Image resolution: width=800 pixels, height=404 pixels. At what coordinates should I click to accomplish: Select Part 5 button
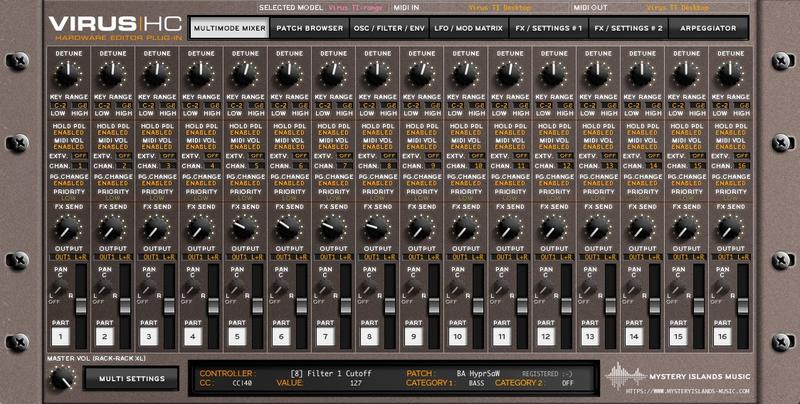click(237, 336)
